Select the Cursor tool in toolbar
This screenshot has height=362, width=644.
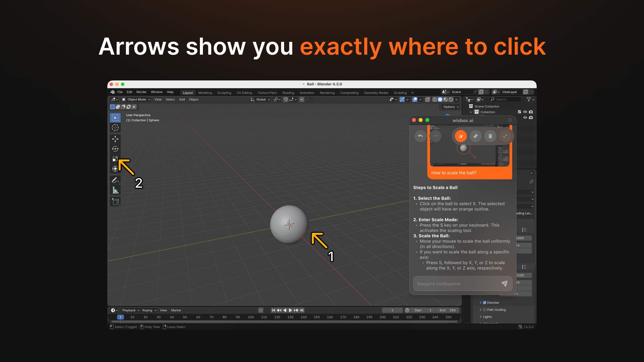(115, 128)
